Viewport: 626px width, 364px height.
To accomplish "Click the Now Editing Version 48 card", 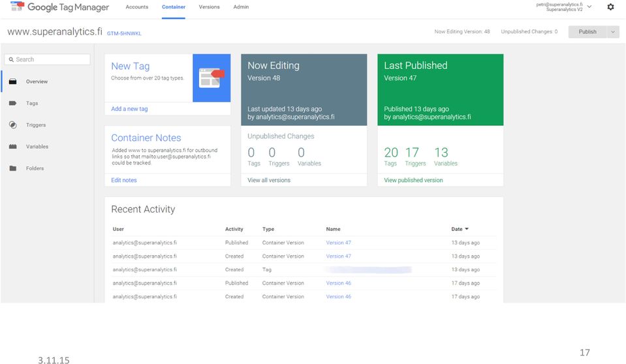I will pos(304,90).
